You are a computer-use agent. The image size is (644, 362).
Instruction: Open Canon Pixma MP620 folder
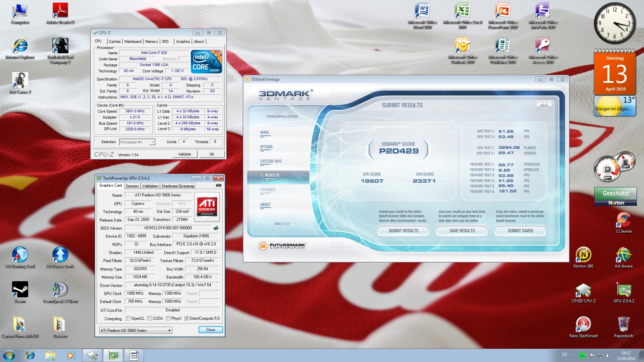(20, 327)
